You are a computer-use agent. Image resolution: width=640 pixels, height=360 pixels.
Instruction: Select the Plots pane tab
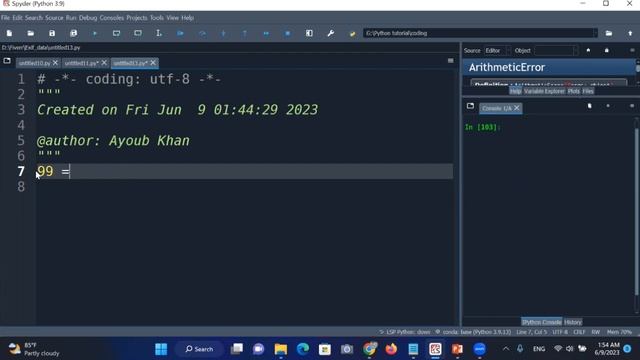[x=573, y=91]
